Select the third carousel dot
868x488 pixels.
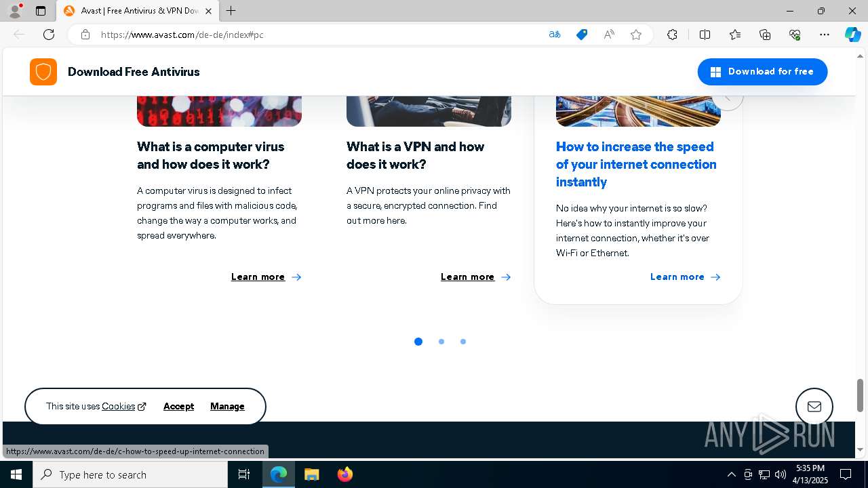[463, 342]
